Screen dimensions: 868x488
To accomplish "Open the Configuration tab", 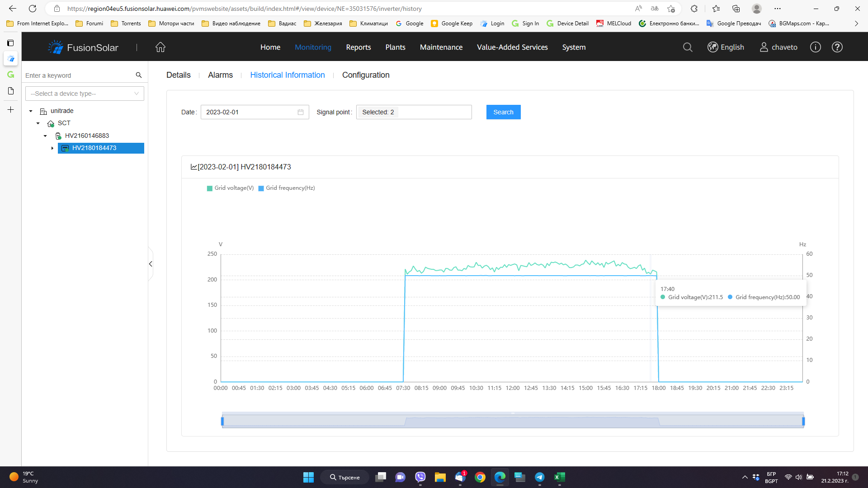I will [365, 75].
